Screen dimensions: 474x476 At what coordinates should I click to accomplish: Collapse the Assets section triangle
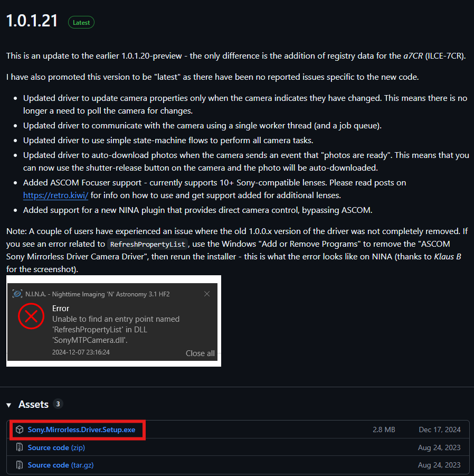[9, 405]
